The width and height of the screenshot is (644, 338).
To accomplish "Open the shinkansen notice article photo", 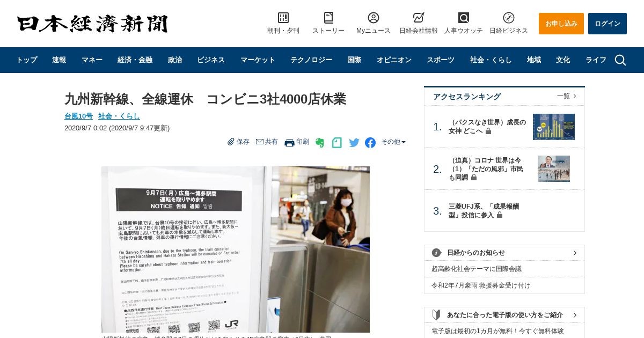I will (236, 249).
